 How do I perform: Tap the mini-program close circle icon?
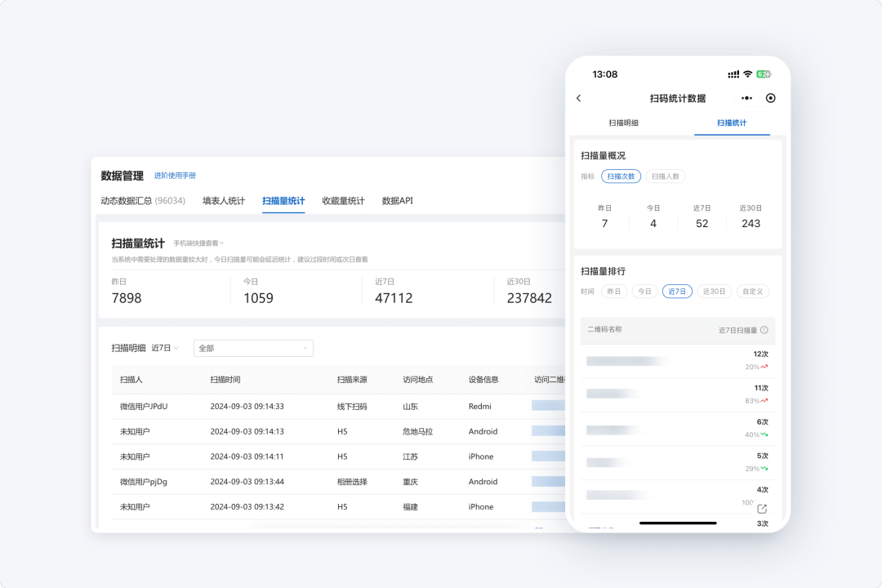pyautogui.click(x=770, y=98)
